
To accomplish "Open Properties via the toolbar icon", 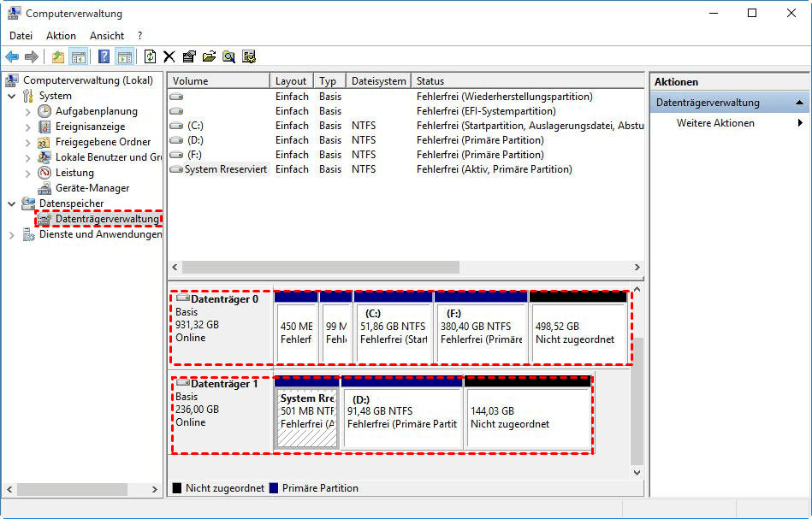I will click(189, 57).
